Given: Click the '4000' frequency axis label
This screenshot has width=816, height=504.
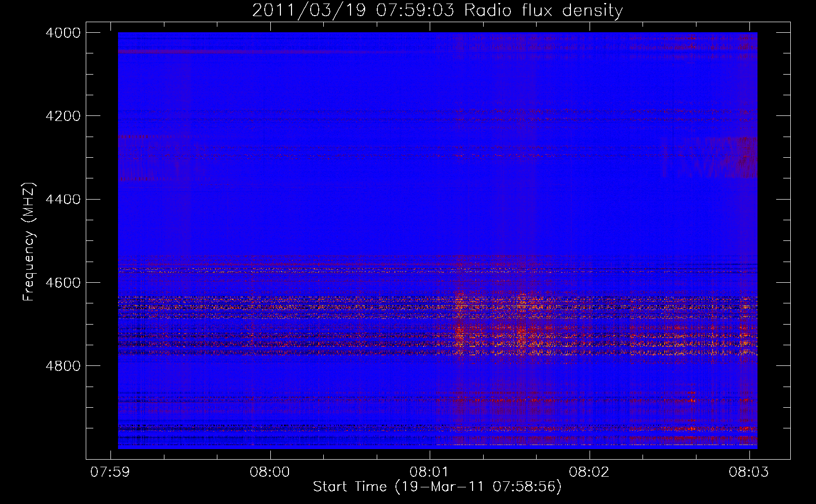Looking at the screenshot, I should click(63, 33).
